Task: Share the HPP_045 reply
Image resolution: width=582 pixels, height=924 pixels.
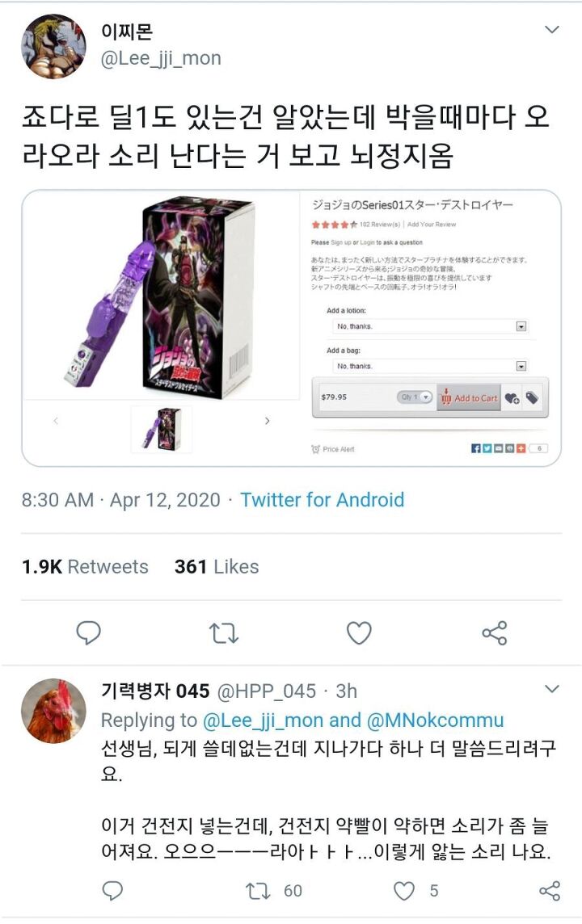Action: click(550, 890)
